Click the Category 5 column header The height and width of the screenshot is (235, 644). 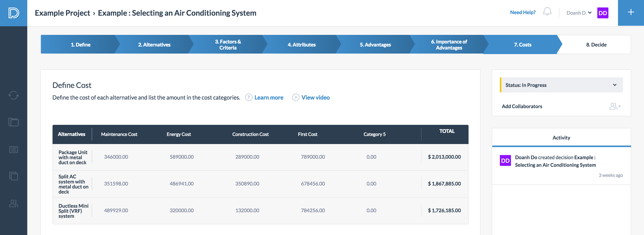[374, 134]
